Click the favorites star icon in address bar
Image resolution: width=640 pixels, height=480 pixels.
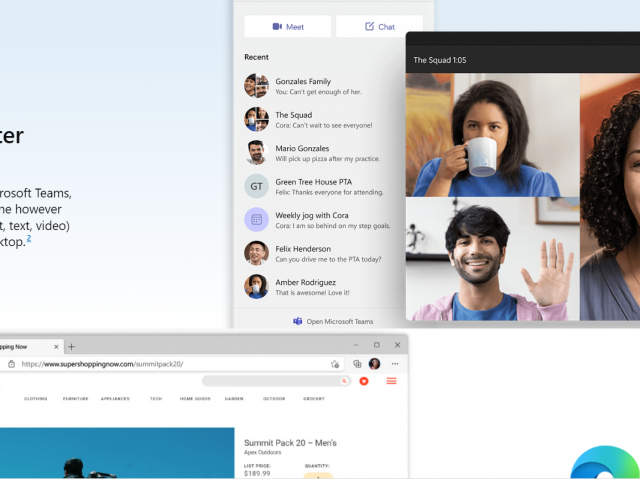[x=335, y=364]
